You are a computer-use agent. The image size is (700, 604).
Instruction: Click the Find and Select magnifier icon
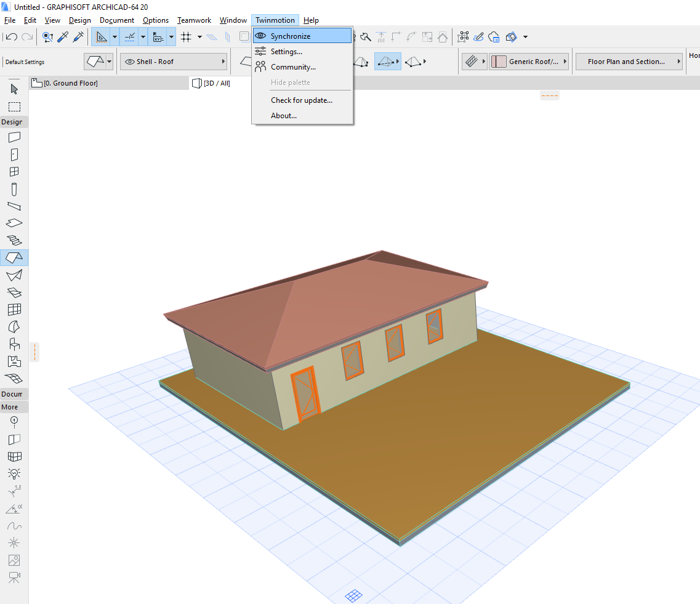click(x=47, y=37)
